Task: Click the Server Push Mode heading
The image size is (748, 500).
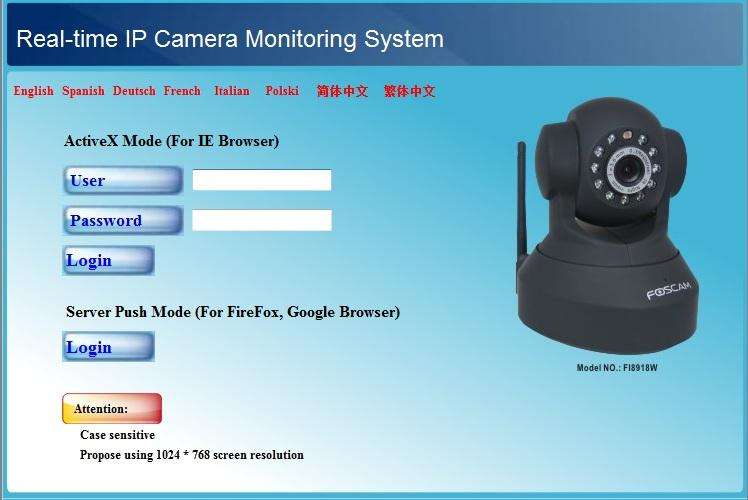Action: pyautogui.click(x=233, y=312)
